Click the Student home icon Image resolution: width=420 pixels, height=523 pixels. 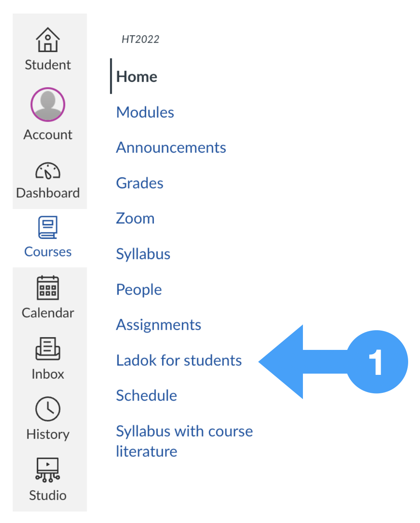(x=48, y=40)
